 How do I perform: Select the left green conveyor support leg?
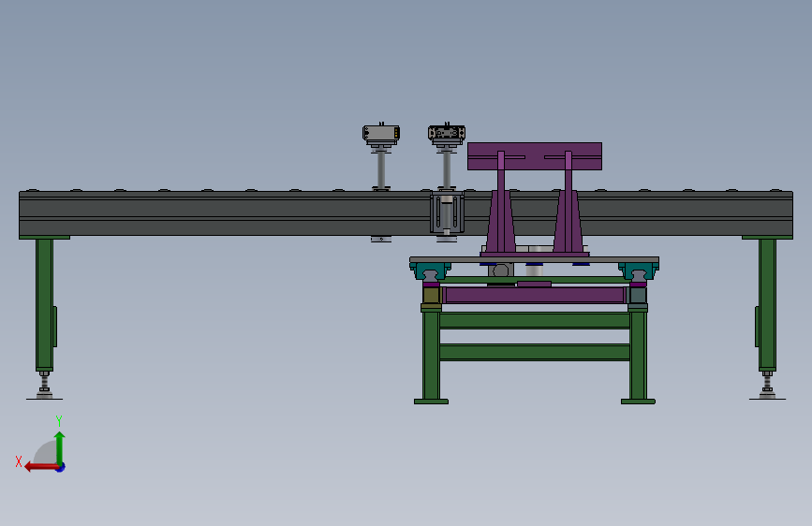pos(45,303)
